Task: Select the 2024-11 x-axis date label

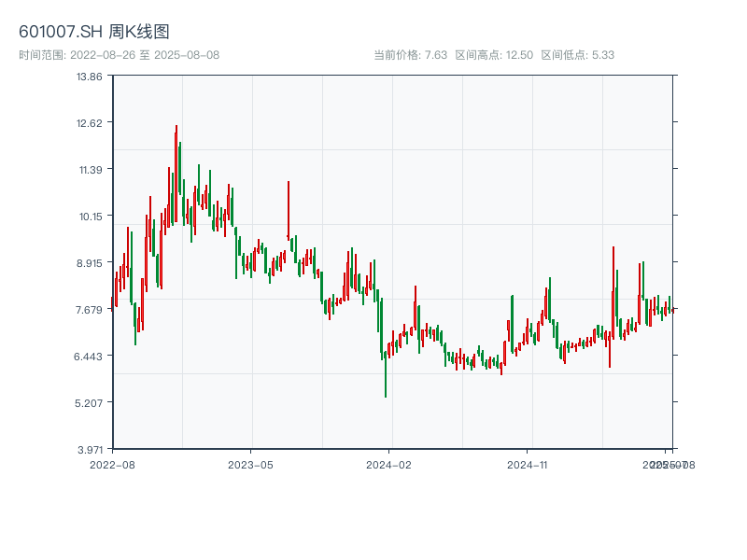Action: (x=529, y=464)
